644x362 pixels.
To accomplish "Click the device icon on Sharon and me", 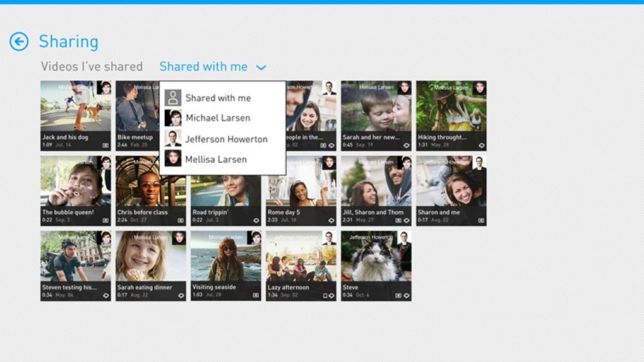I will click(x=481, y=220).
